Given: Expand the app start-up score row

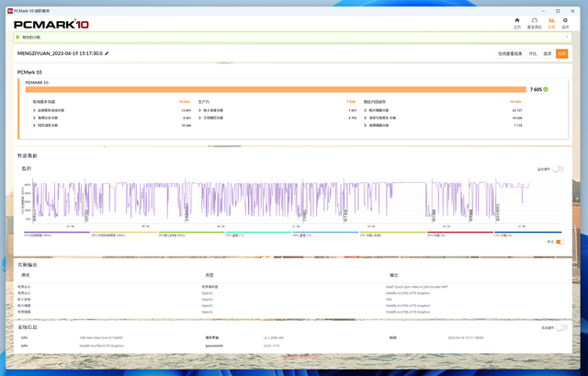Looking at the screenshot, I should [x=34, y=110].
